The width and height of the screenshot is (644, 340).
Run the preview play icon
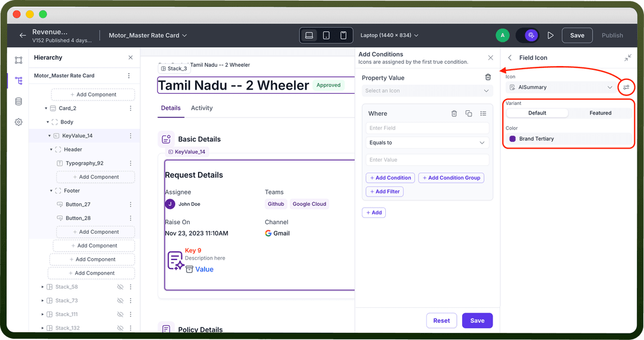point(550,35)
